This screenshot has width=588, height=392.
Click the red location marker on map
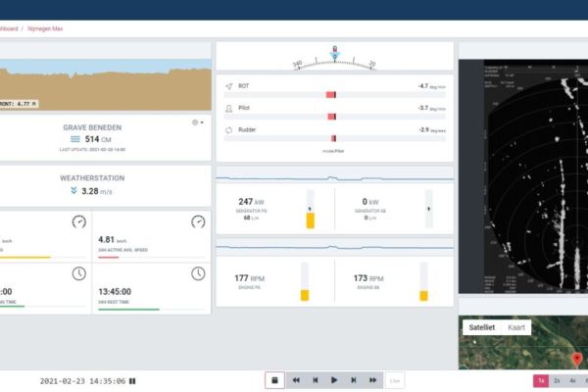point(577,360)
